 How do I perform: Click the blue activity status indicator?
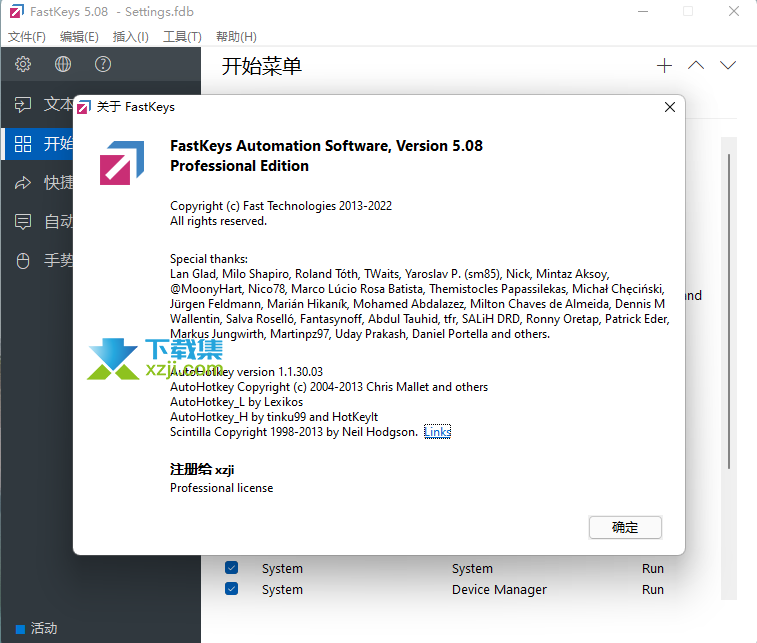pyautogui.click(x=20, y=629)
